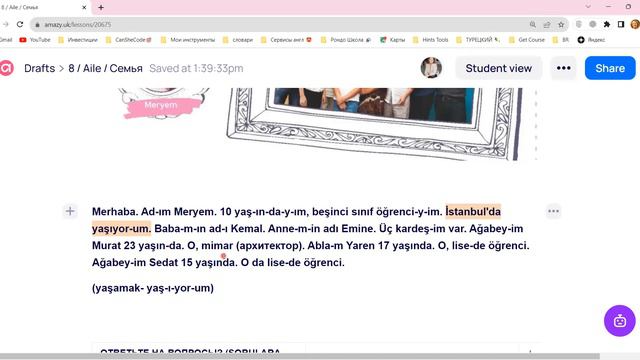
Task: Go to Drafts in breadcrumb
Action: click(x=40, y=68)
